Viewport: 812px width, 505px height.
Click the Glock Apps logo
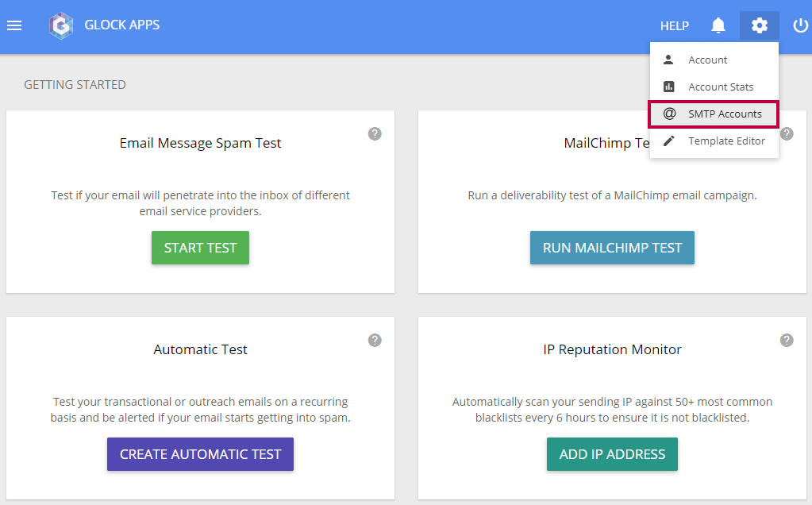pos(60,25)
